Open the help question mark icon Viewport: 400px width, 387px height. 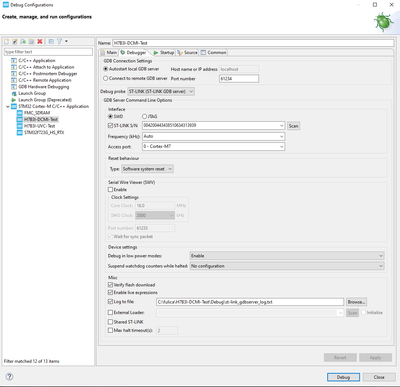pyautogui.click(x=10, y=377)
